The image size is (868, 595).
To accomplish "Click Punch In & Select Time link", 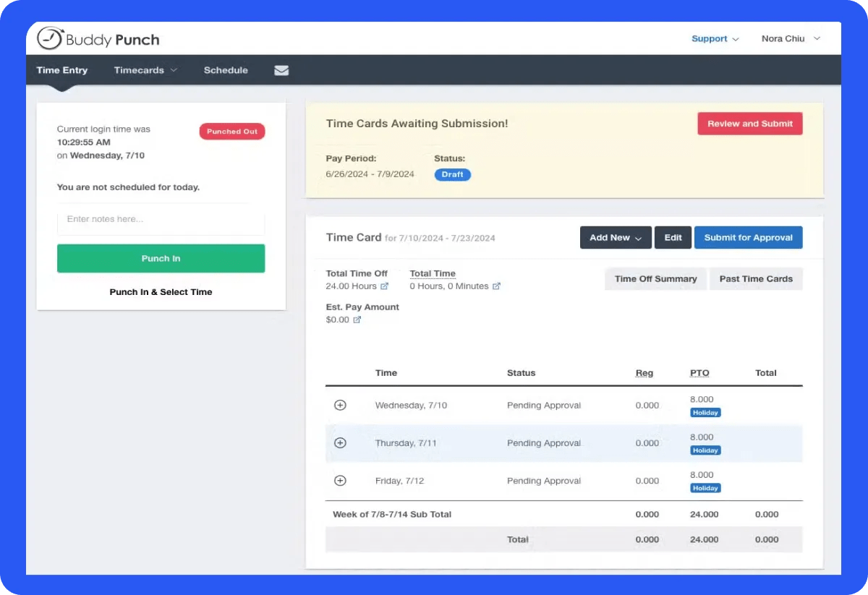I will tap(161, 292).
